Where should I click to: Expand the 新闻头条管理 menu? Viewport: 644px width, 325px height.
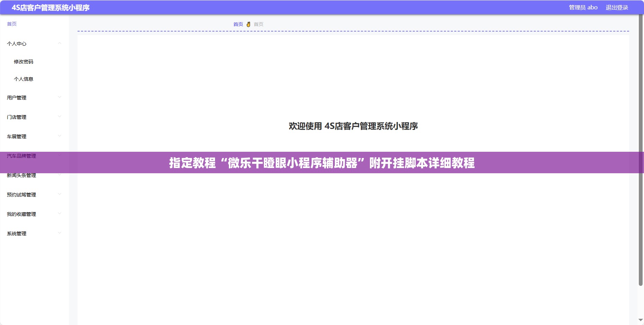click(x=34, y=176)
